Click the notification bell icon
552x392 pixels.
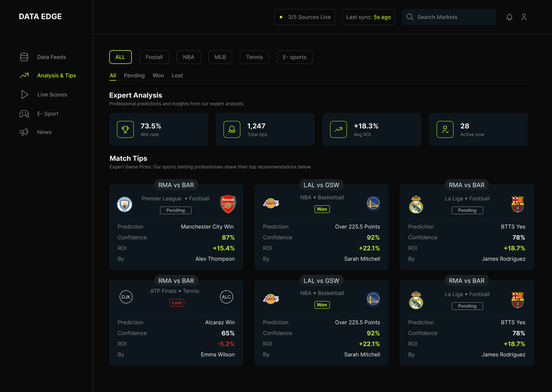click(x=509, y=17)
